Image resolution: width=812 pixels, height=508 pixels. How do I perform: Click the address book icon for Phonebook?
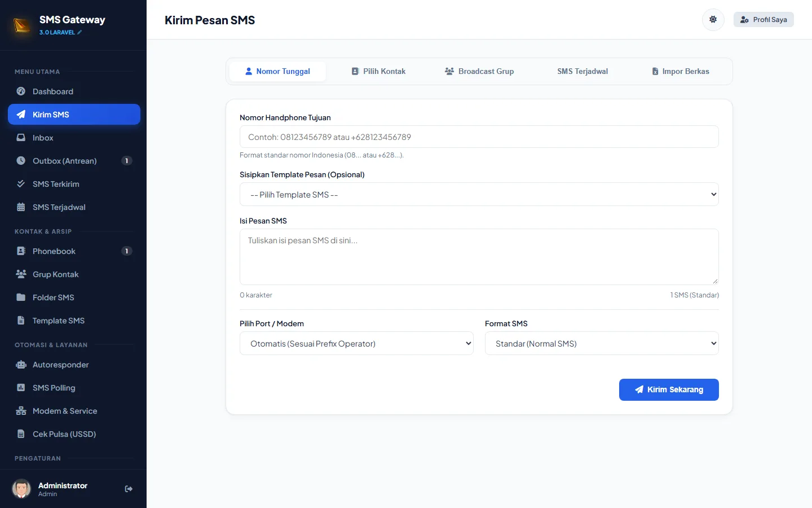point(21,251)
